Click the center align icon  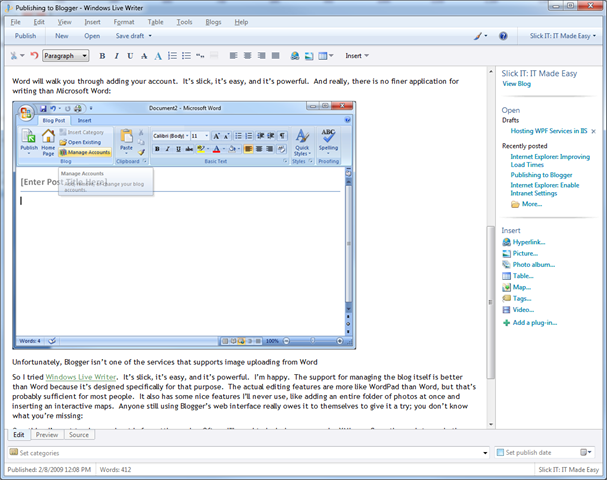point(246,56)
